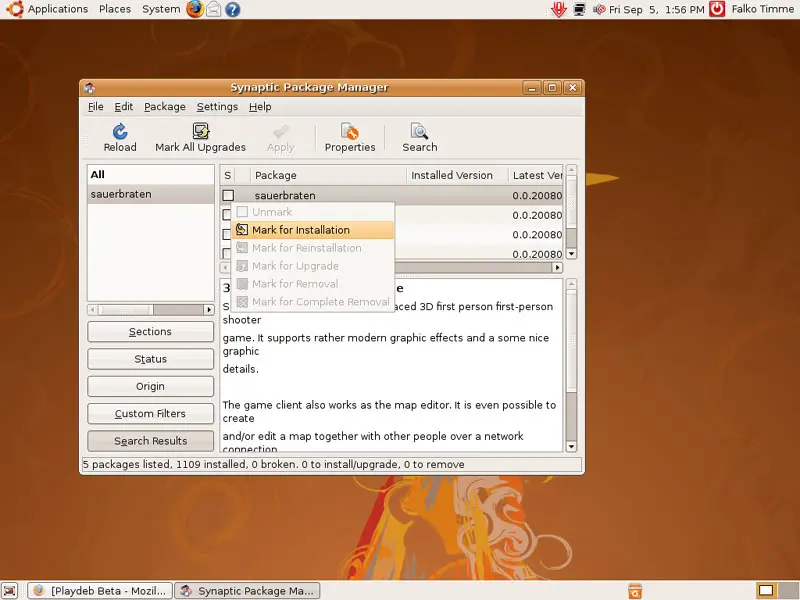Click left arrow of category list scrollbar

[x=92, y=310]
